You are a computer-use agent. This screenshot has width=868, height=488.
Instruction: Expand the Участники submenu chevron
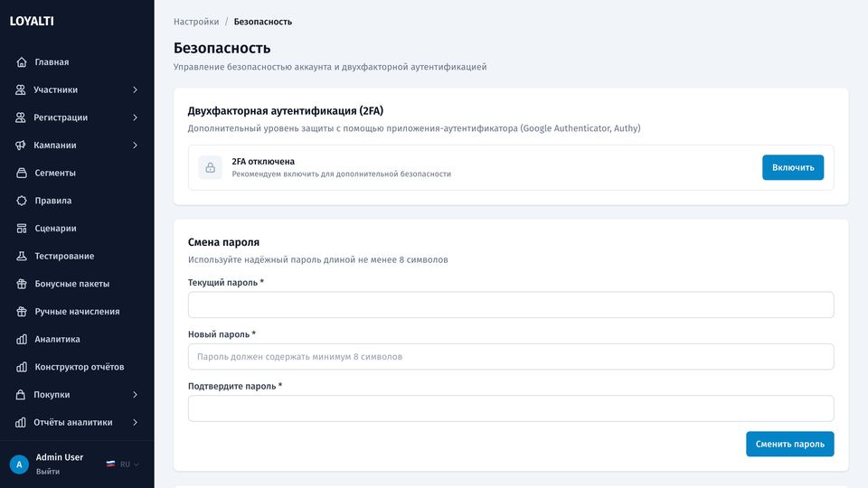click(x=135, y=89)
